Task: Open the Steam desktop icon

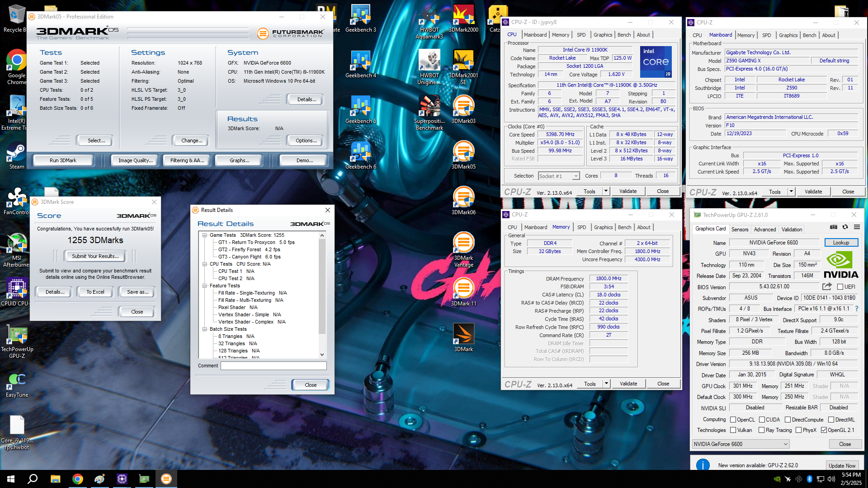Action: (17, 155)
